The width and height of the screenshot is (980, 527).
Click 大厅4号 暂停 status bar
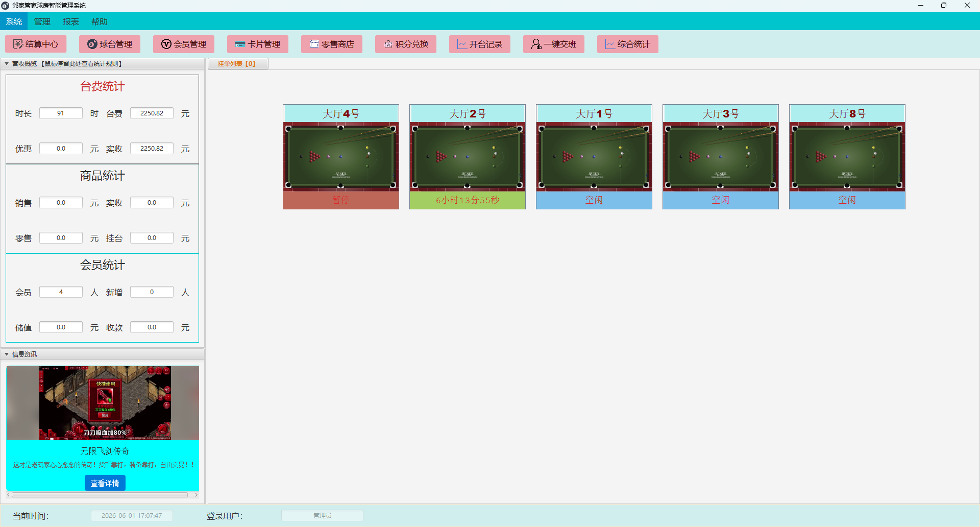click(341, 200)
